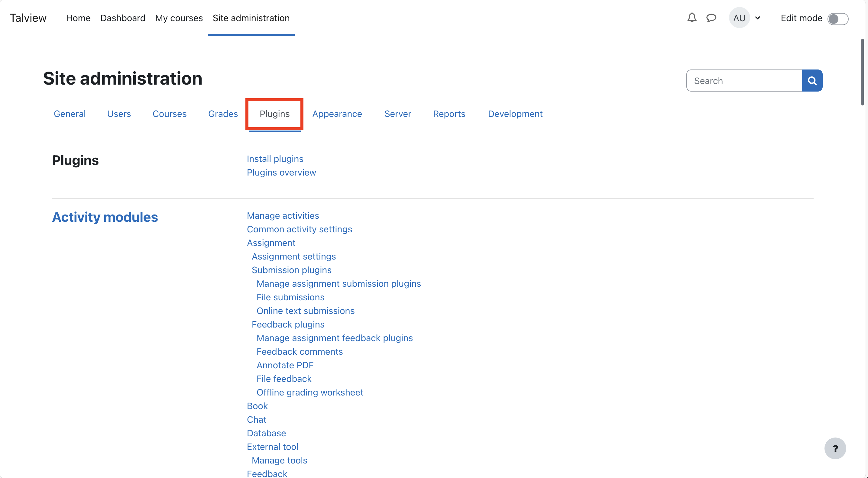This screenshot has width=868, height=478.
Task: Switch to the Users tab
Action: coord(119,114)
